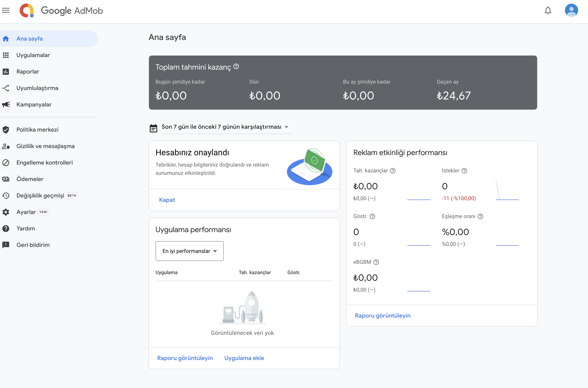Click the Tah. kazançlar column header

(255, 272)
